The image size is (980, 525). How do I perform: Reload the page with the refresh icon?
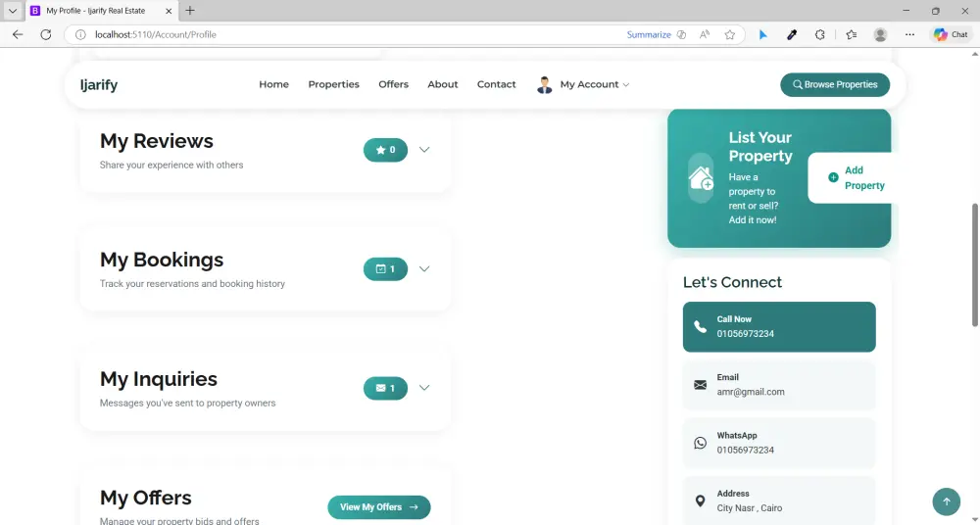pyautogui.click(x=46, y=35)
